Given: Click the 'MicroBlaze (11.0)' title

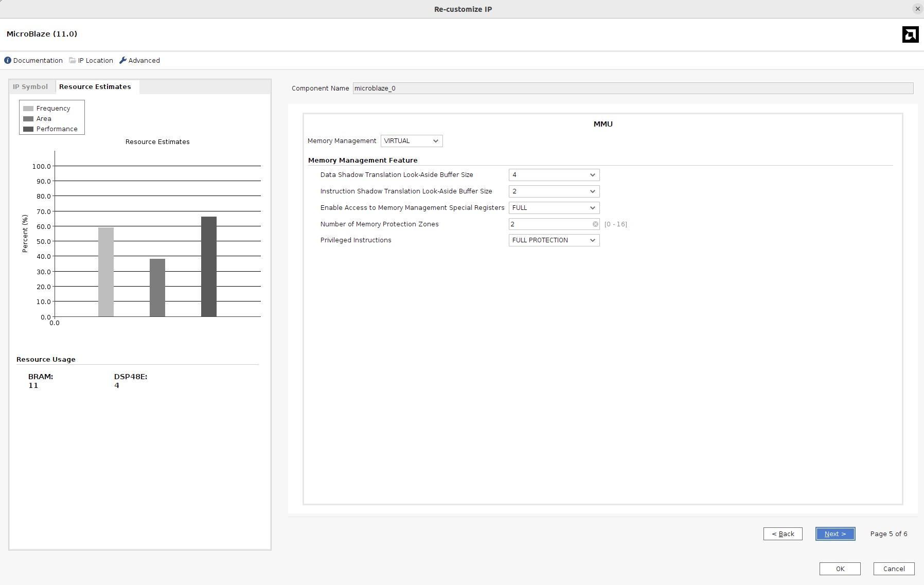Looking at the screenshot, I should 42,34.
